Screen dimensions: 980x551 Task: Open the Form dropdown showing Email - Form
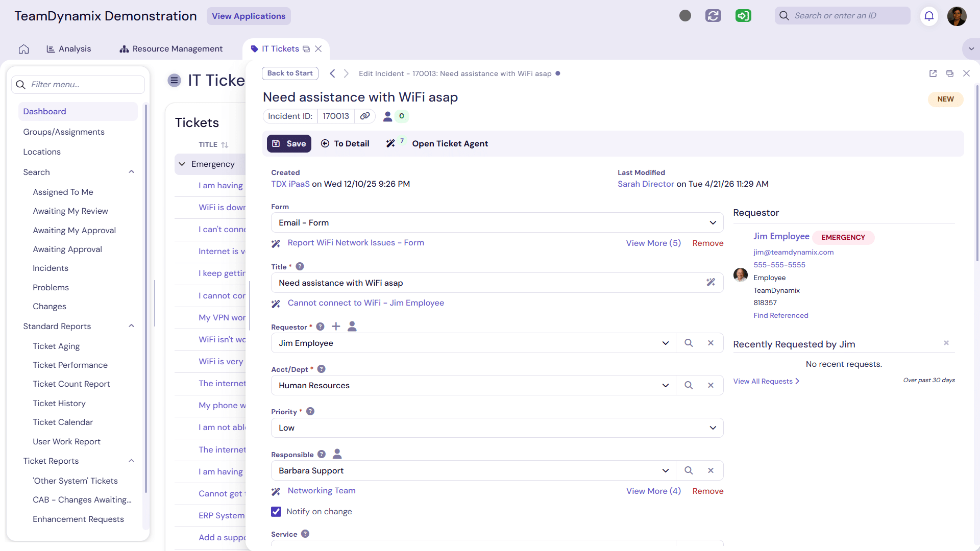coord(497,222)
